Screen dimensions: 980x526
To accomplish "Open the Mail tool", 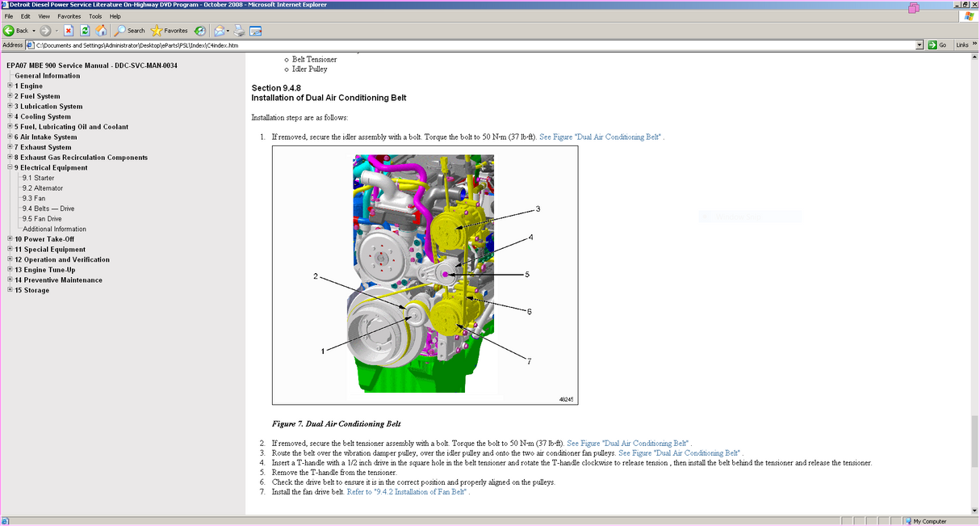I will [218, 31].
